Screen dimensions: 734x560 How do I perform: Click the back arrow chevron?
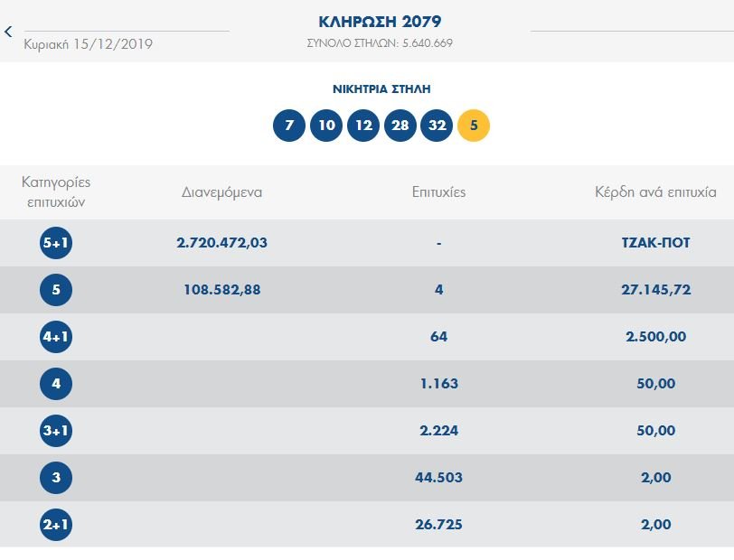[9, 32]
